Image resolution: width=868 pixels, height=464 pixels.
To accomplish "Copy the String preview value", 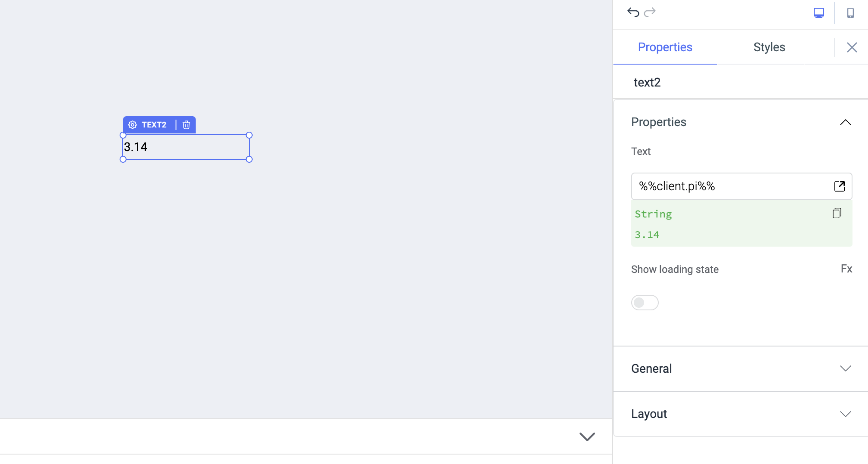I will (837, 213).
